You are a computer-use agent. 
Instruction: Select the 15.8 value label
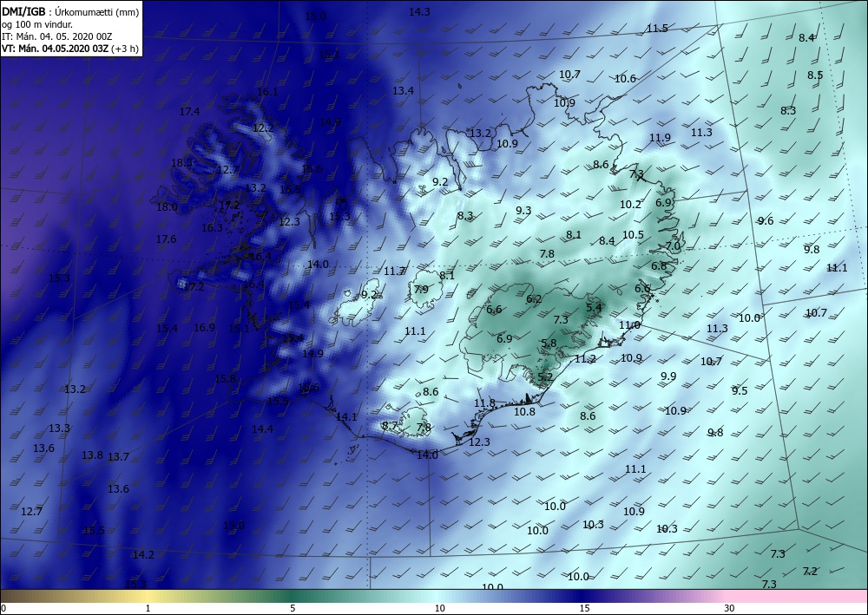tap(226, 378)
